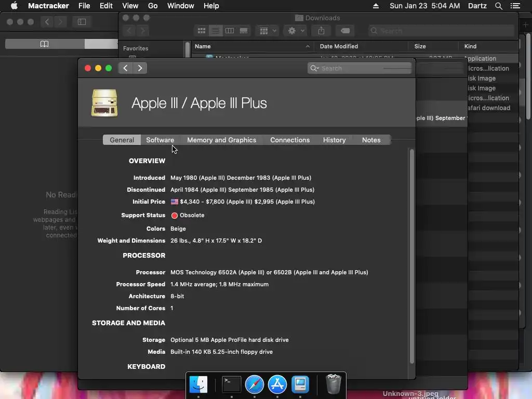
Task: Click Finder edit tags button
Action: coord(345,31)
